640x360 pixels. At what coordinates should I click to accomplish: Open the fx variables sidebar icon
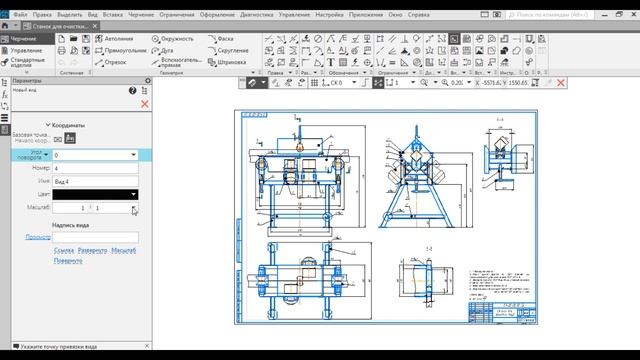[4, 95]
